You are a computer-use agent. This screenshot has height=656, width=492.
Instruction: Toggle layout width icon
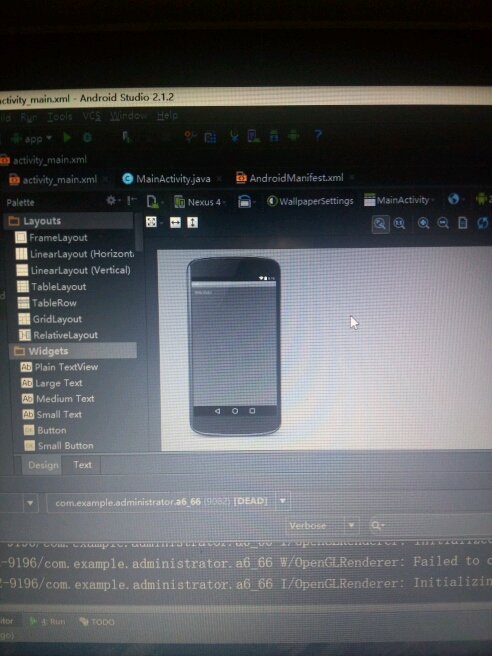pos(175,223)
